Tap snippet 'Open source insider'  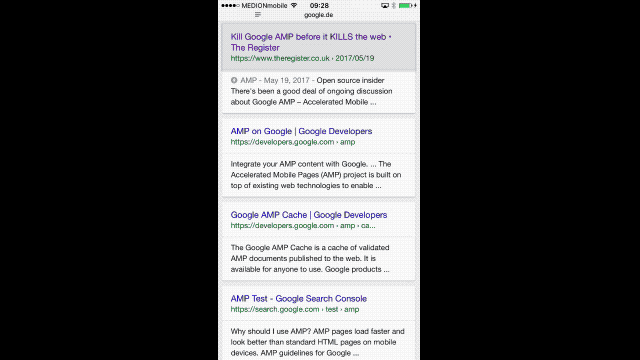pyautogui.click(x=350, y=80)
